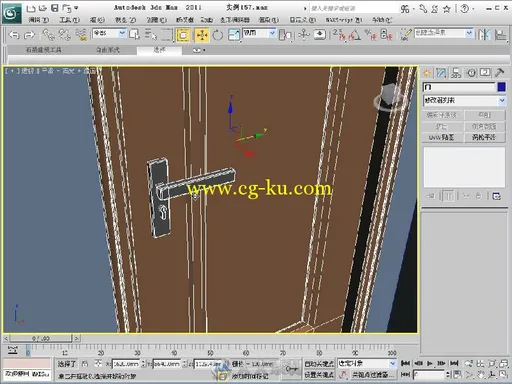Open the 3ds Max application button menu
Image resolution: width=512 pixels, height=384 pixels.
(12, 13)
